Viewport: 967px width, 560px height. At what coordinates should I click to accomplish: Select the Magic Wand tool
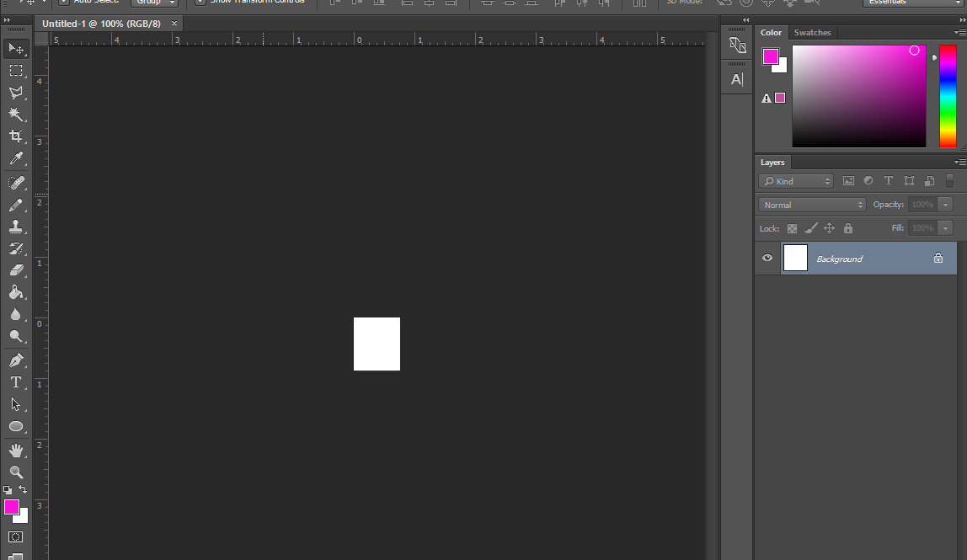[16, 114]
